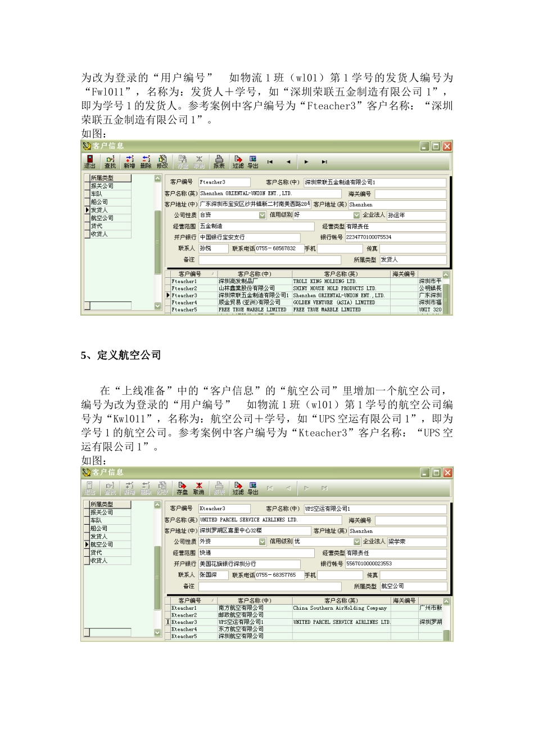Click 客户名称(英) column header in the Kteacher3 grid
Screen dimensions: 534x756
point(341,601)
